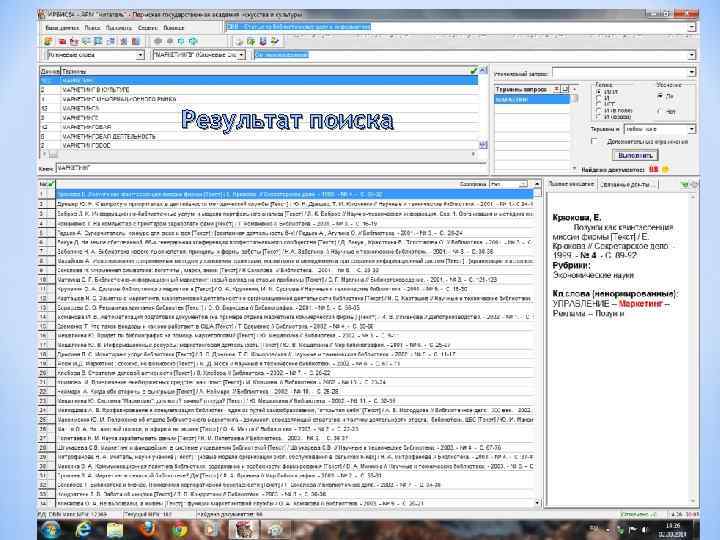Select the И (фраза) logic option
The image size is (720, 540).
point(599,117)
